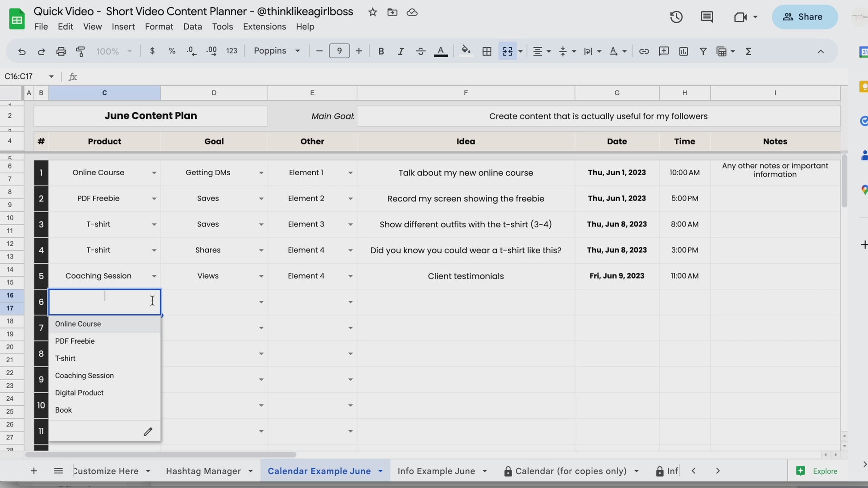
Task: Toggle strikethrough formatting
Action: coord(420,51)
